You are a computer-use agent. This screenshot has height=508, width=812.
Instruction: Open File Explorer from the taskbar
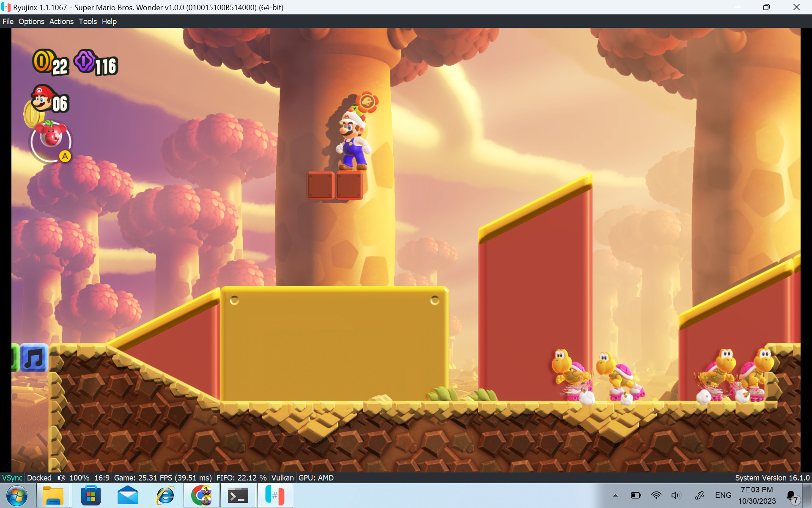point(53,495)
